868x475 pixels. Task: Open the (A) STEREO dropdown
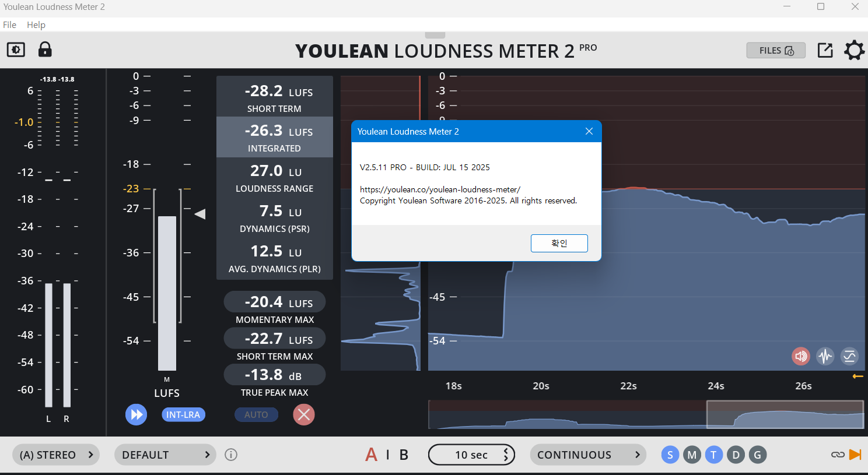56,455
